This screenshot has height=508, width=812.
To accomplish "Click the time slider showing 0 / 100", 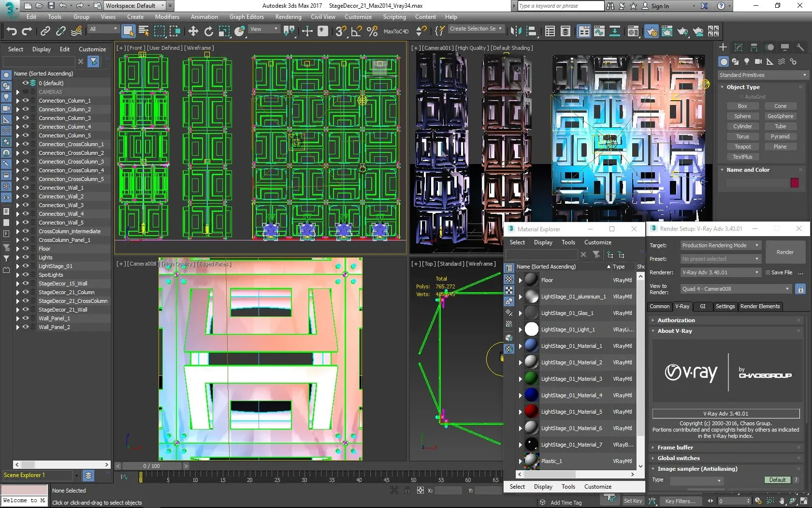I will click(x=151, y=466).
